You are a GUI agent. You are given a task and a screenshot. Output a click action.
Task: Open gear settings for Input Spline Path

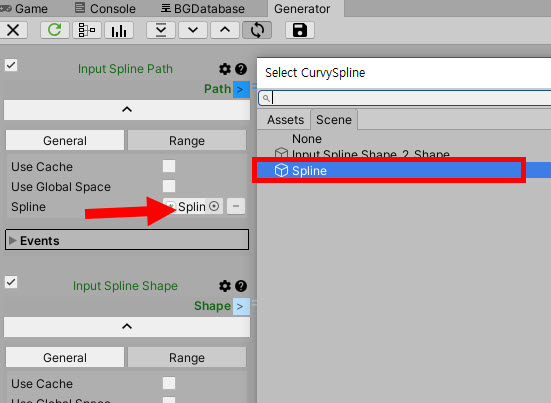click(x=225, y=69)
